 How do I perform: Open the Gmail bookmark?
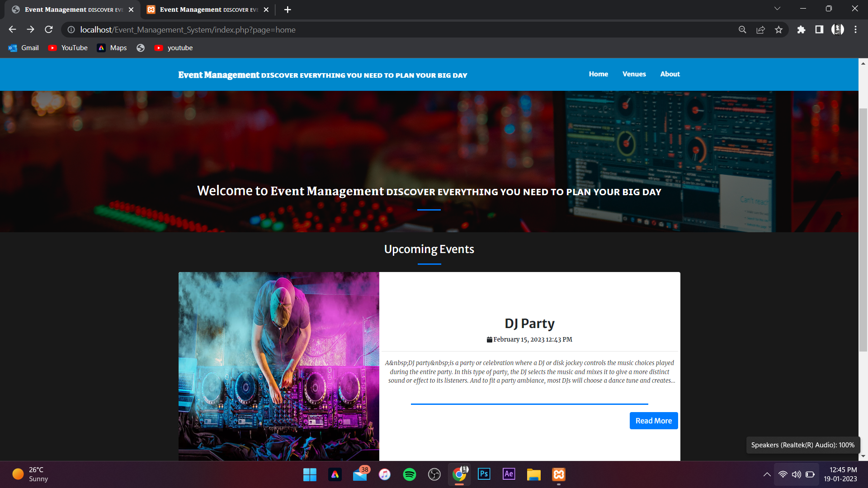coord(24,48)
